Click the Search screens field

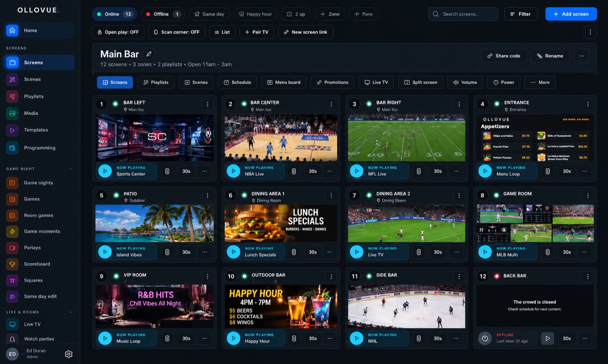(x=463, y=14)
